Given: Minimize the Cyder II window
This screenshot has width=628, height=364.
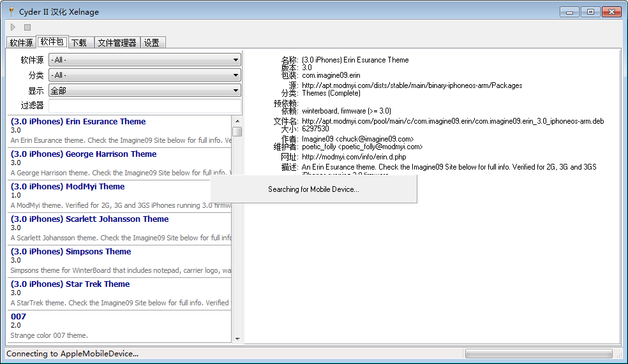Looking at the screenshot, I should tap(570, 11).
